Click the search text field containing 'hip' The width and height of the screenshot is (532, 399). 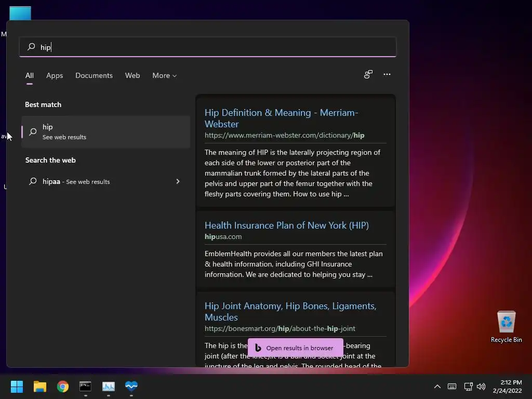(208, 47)
